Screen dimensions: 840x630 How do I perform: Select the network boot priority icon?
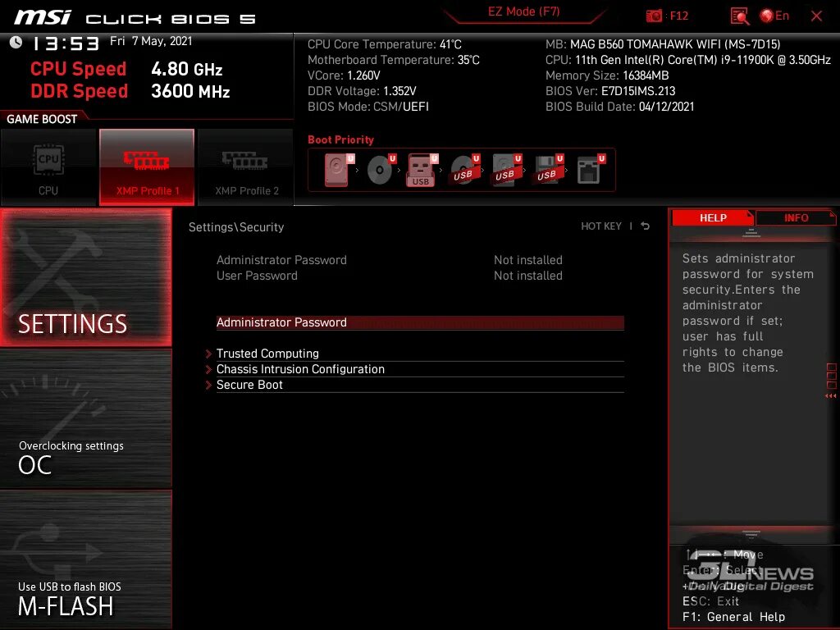[591, 170]
